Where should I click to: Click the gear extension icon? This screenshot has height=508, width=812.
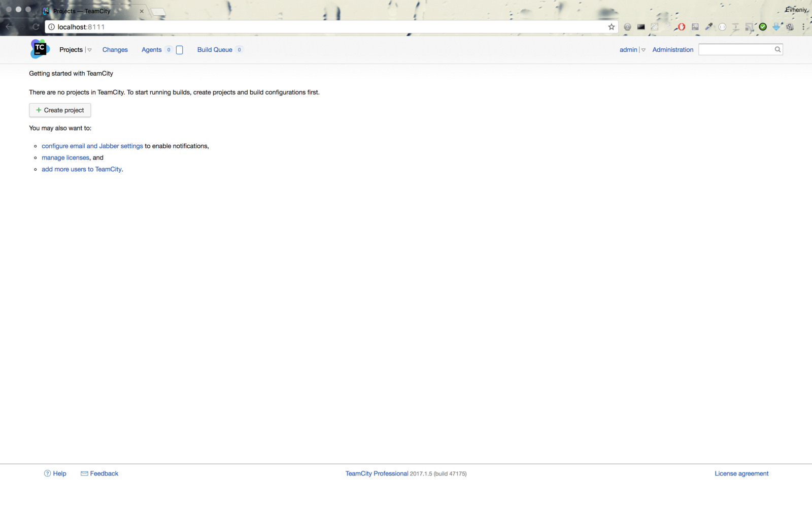tap(627, 27)
